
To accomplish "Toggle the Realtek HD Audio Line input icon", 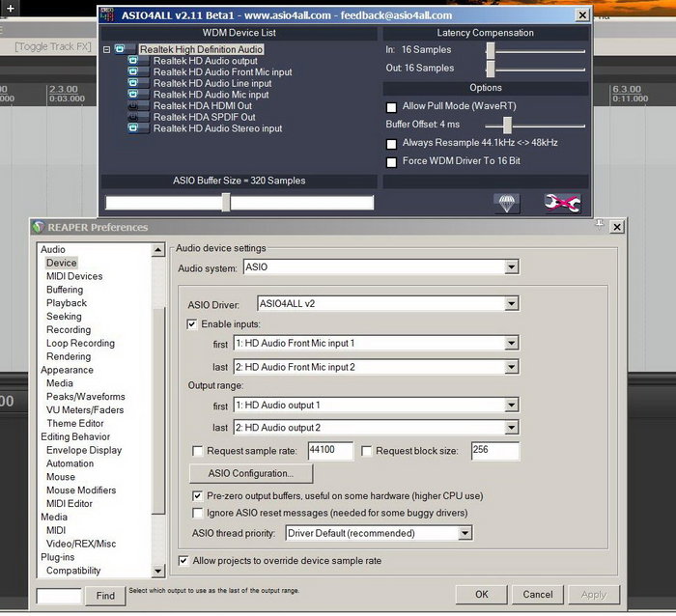I will click(132, 84).
